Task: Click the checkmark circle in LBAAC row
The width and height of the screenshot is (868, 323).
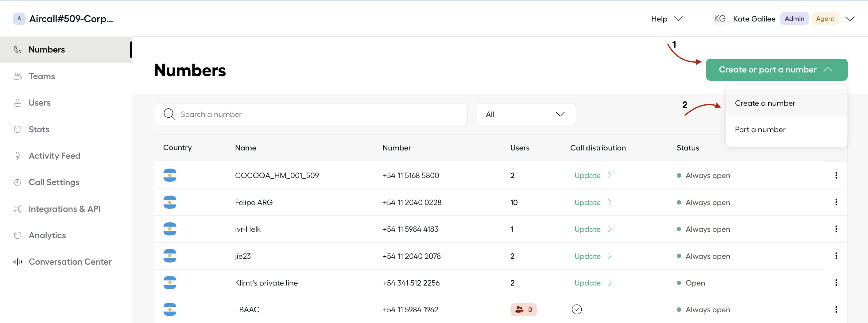Action: coord(576,309)
